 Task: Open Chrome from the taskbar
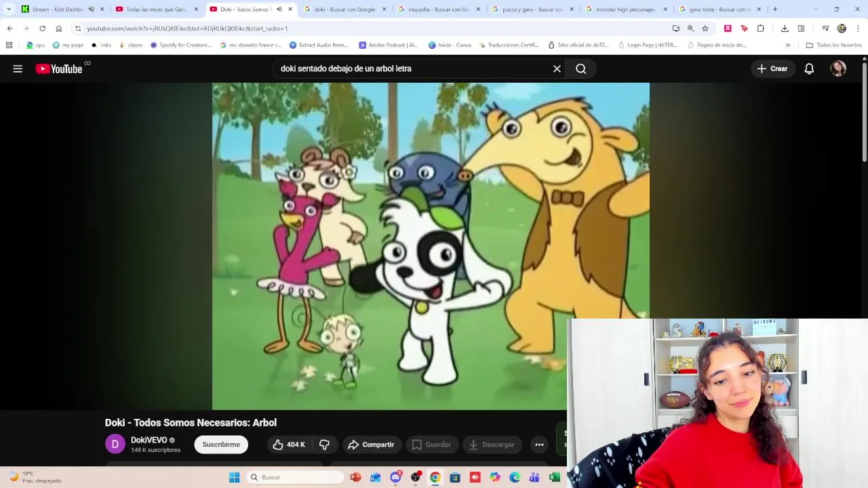435,477
